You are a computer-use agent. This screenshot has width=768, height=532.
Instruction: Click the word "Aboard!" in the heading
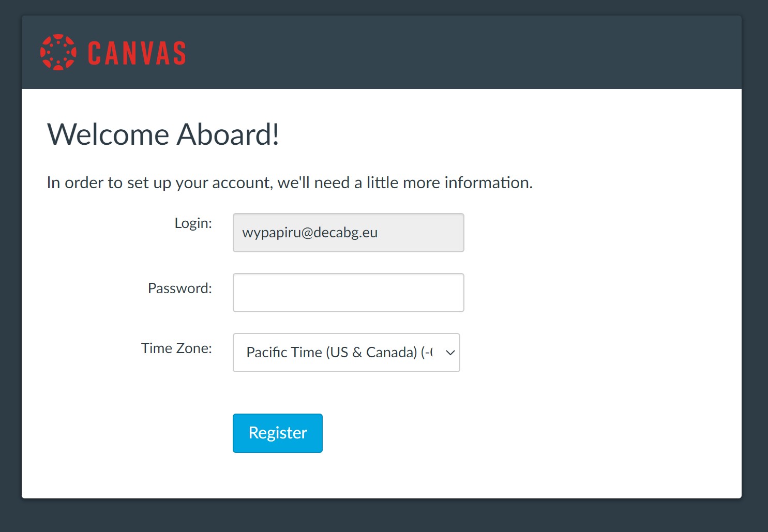click(228, 134)
